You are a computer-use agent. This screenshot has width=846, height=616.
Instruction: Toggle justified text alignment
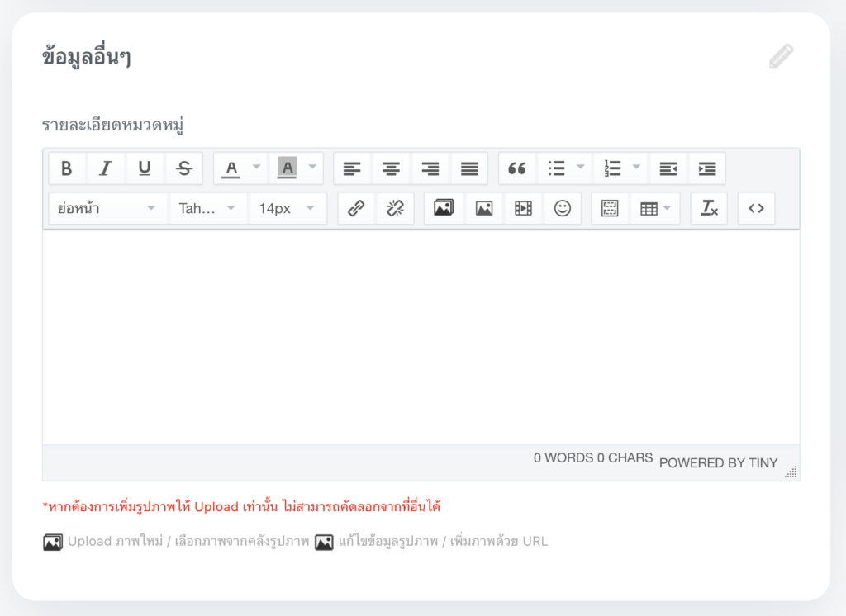click(x=468, y=168)
